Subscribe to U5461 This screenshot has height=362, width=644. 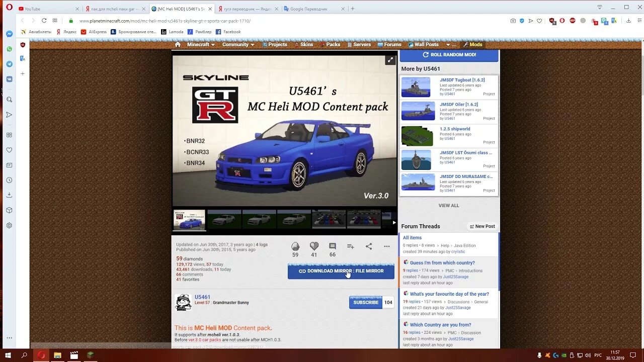pyautogui.click(x=366, y=302)
